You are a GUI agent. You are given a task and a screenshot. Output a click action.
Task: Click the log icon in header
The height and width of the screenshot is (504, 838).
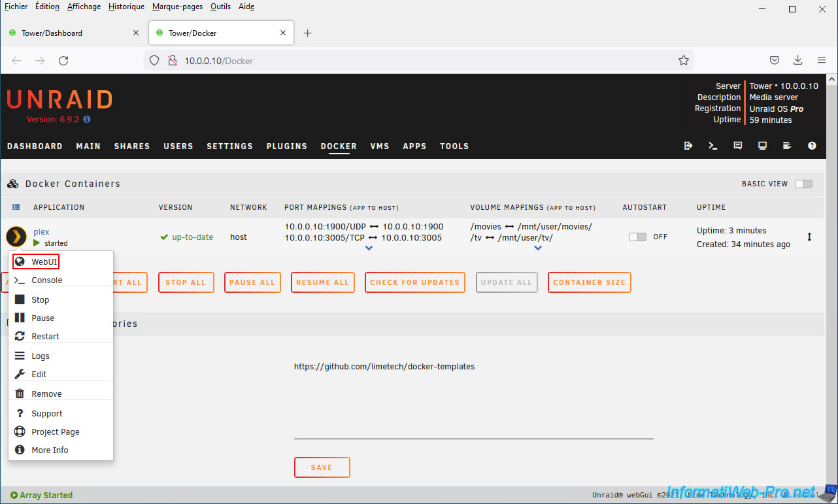787,146
